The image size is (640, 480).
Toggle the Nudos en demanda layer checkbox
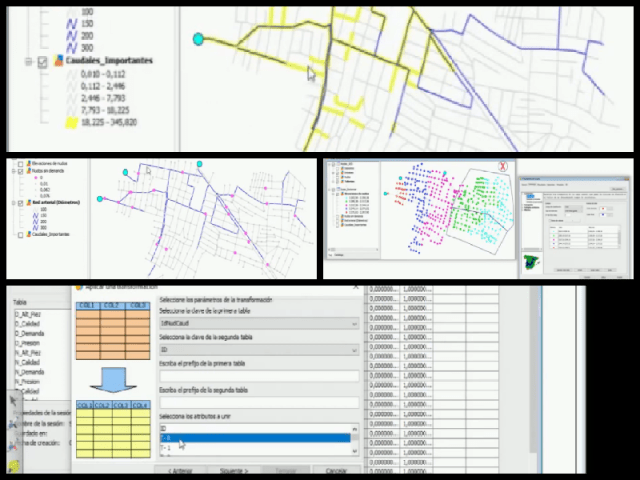tap(17, 171)
